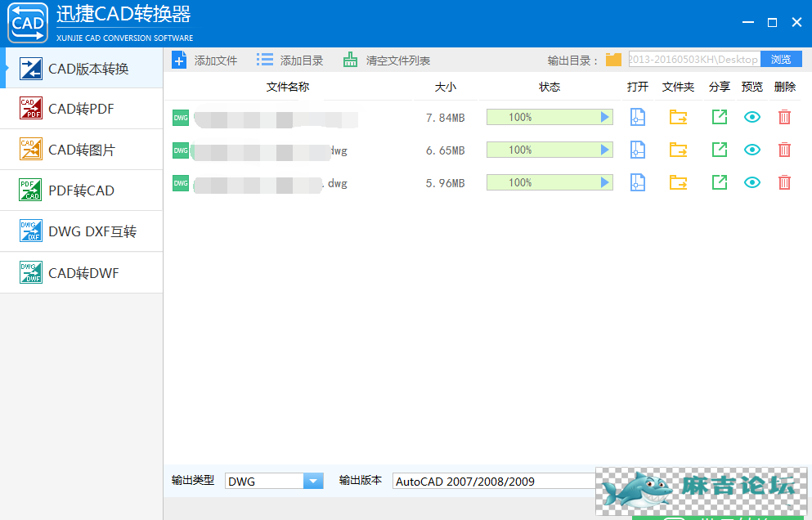Open the converted 6.65MB file
This screenshot has width=812, height=520.
[x=638, y=150]
